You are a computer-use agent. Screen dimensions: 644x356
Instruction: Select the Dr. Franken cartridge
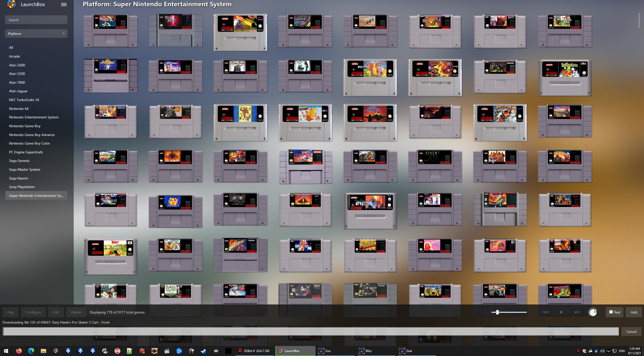click(565, 77)
